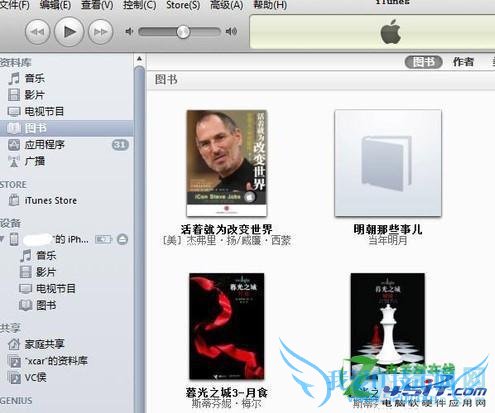Click the left 斯蒂芬妮·梅尔 author text
Screen dimensions: 495x413
[x=227, y=404]
